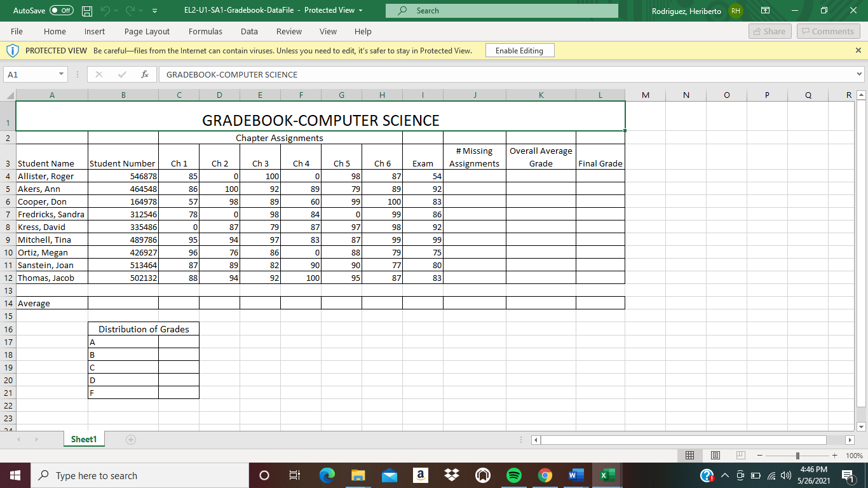Image resolution: width=868 pixels, height=488 pixels.
Task: Open the Customize Quick Access Toolbar dropdown
Action: point(155,11)
